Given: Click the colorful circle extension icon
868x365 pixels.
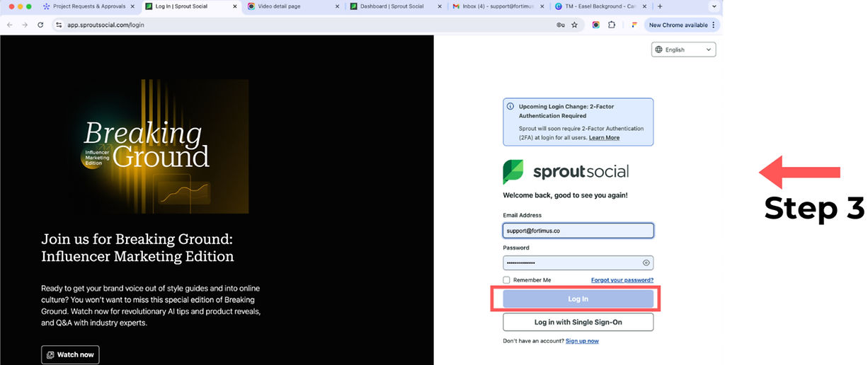Looking at the screenshot, I should click(596, 25).
